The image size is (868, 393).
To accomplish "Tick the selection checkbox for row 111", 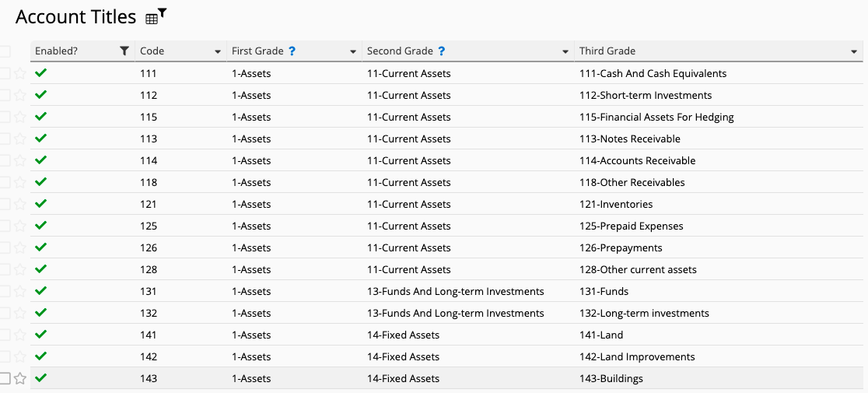I will click(x=5, y=73).
